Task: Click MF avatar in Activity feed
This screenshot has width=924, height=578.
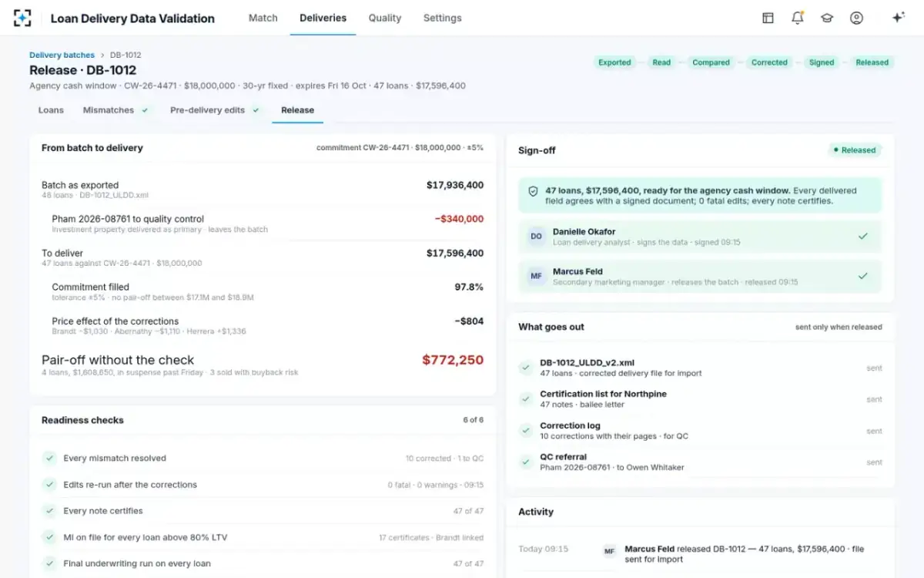Action: pyautogui.click(x=610, y=551)
